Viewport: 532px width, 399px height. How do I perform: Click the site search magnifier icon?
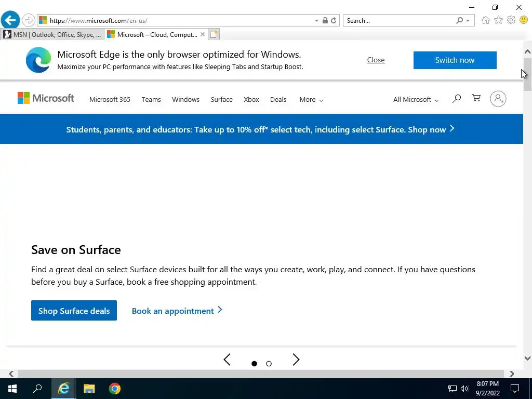pos(457,98)
